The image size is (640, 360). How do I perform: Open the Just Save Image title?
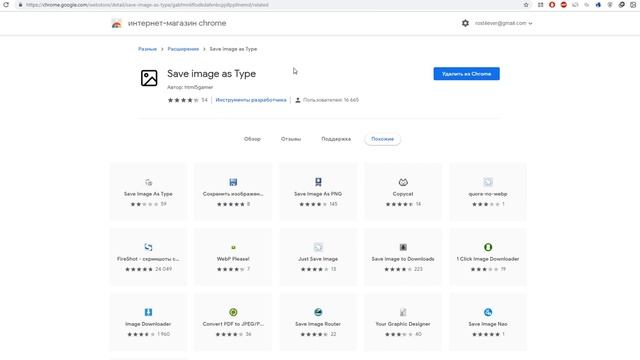pos(318,259)
